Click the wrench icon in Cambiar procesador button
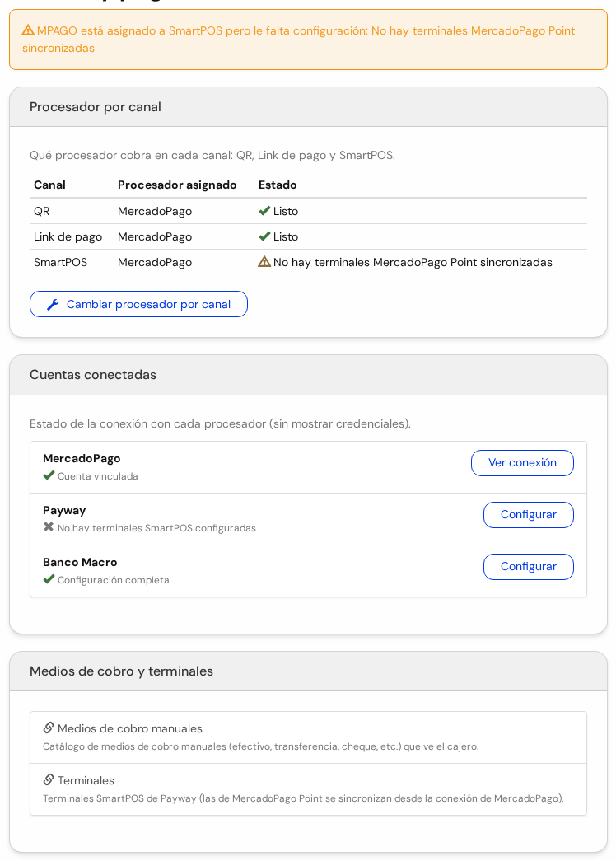 (53, 304)
